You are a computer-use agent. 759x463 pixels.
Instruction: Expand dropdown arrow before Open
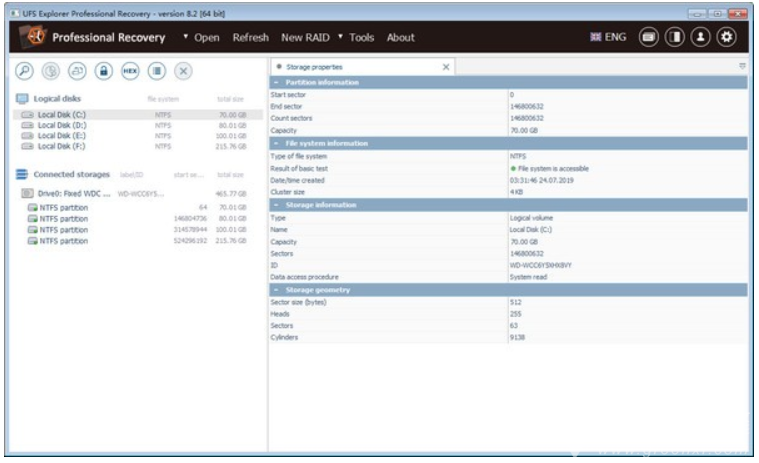click(x=185, y=36)
